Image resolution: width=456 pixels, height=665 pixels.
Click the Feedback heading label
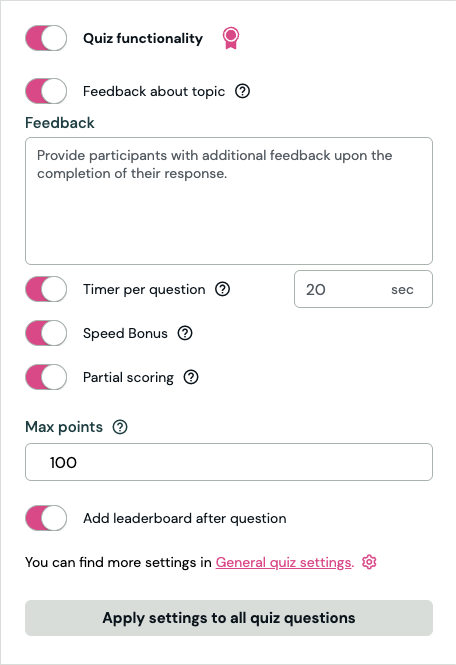60,123
